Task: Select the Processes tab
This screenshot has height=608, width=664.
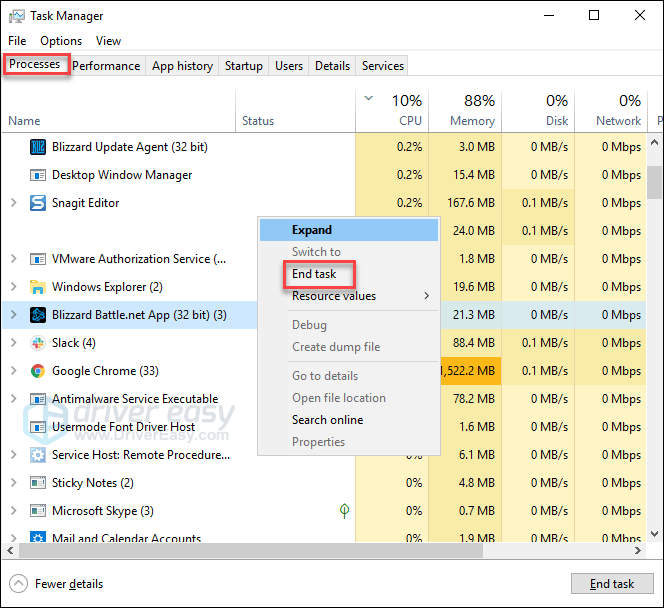Action: pyautogui.click(x=35, y=64)
